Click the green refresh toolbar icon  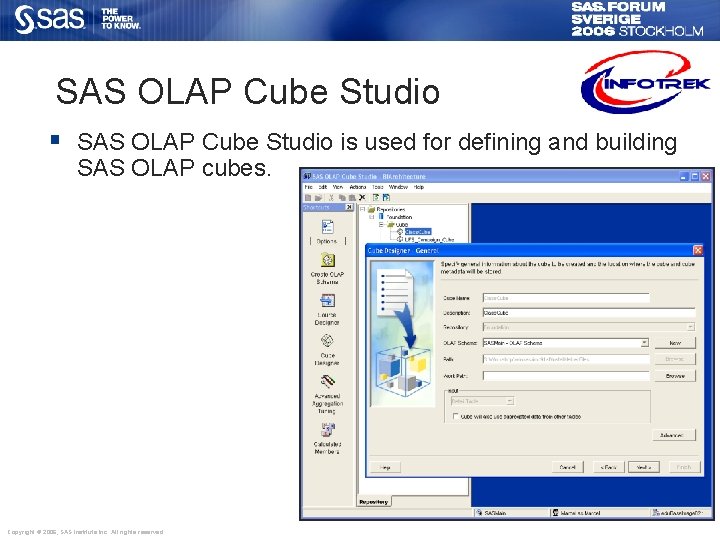376,197
